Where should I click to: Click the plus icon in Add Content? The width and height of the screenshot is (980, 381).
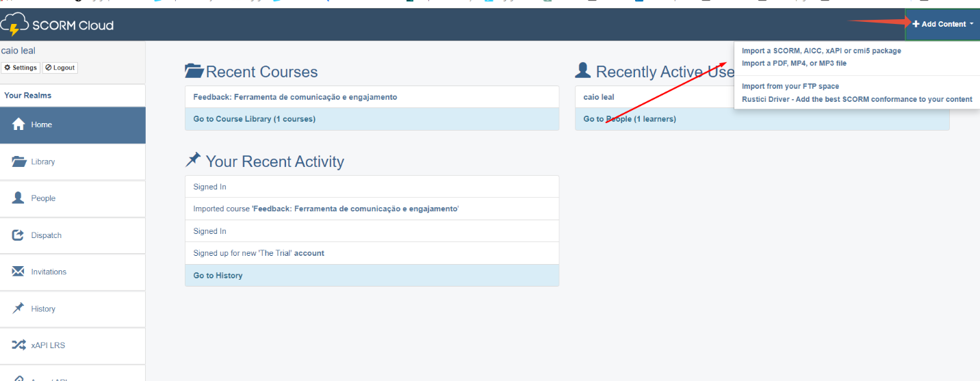click(x=916, y=24)
